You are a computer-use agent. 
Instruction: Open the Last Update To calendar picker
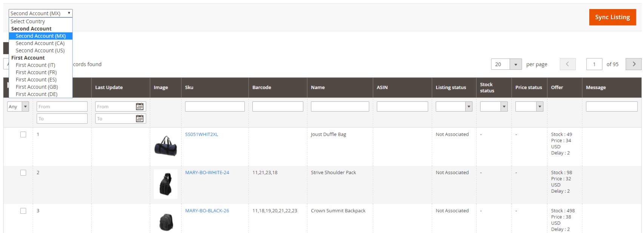point(140,119)
